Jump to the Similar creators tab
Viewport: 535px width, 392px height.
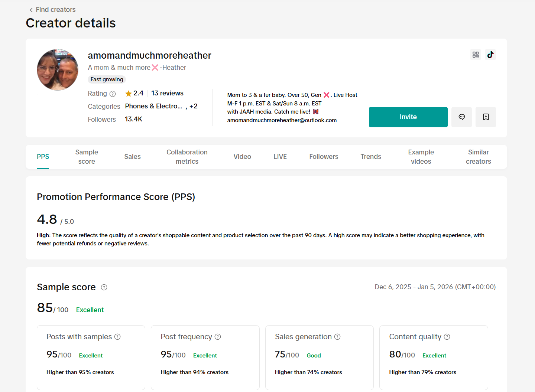(478, 157)
